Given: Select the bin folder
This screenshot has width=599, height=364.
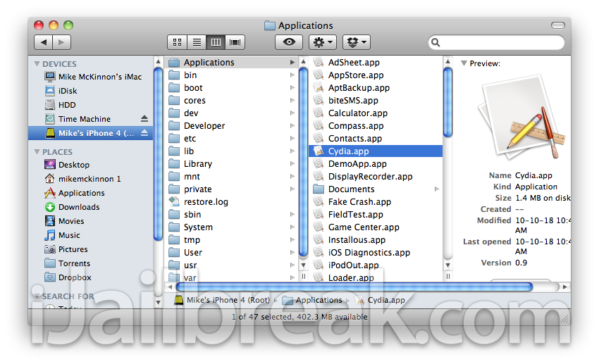Looking at the screenshot, I should (x=231, y=75).
